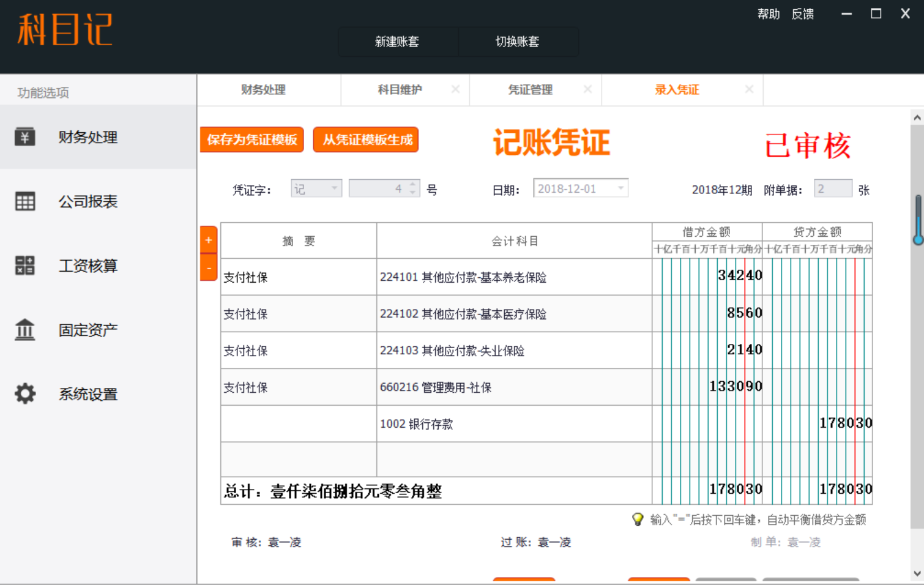Screen dimensions: 924x585
Task: Switch to the 财务处理 tab
Action: 263,90
